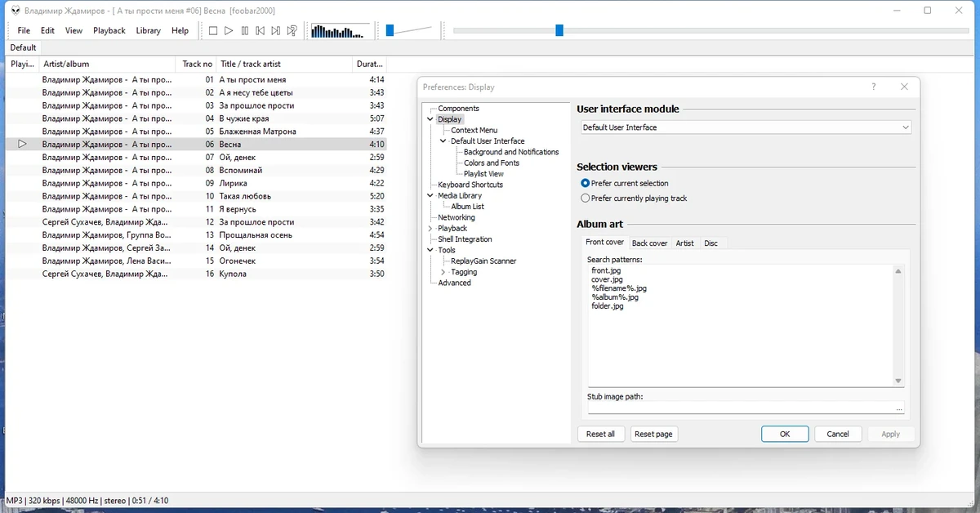980x513 pixels.
Task: Close the Preferences dialog with its X
Action: point(904,87)
